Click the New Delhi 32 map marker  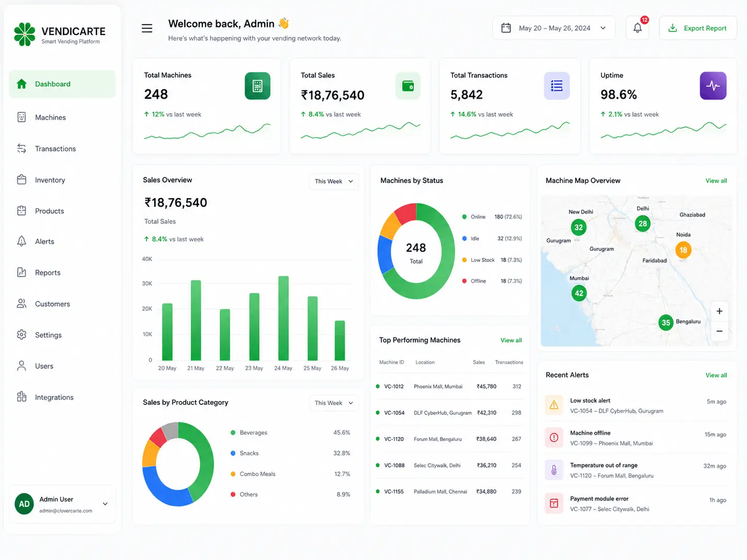pos(579,227)
